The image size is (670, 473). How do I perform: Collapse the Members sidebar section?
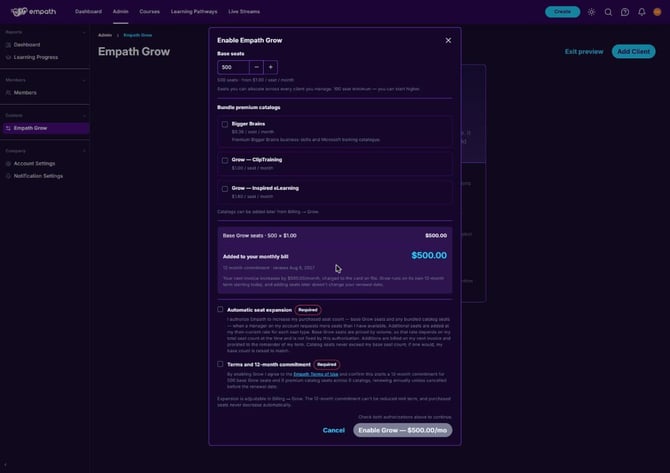tap(84, 80)
